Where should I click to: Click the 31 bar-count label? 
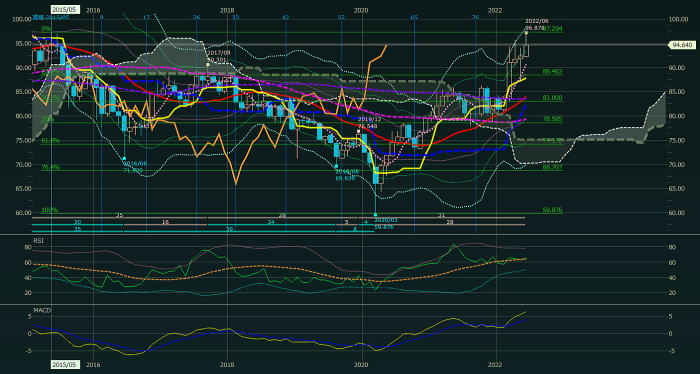point(441,215)
